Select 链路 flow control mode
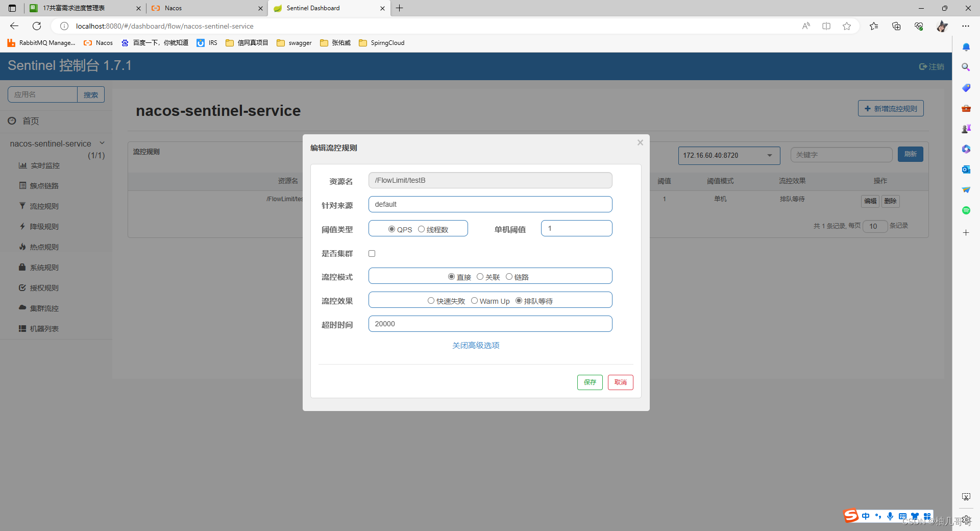Image resolution: width=980 pixels, height=531 pixels. click(509, 277)
